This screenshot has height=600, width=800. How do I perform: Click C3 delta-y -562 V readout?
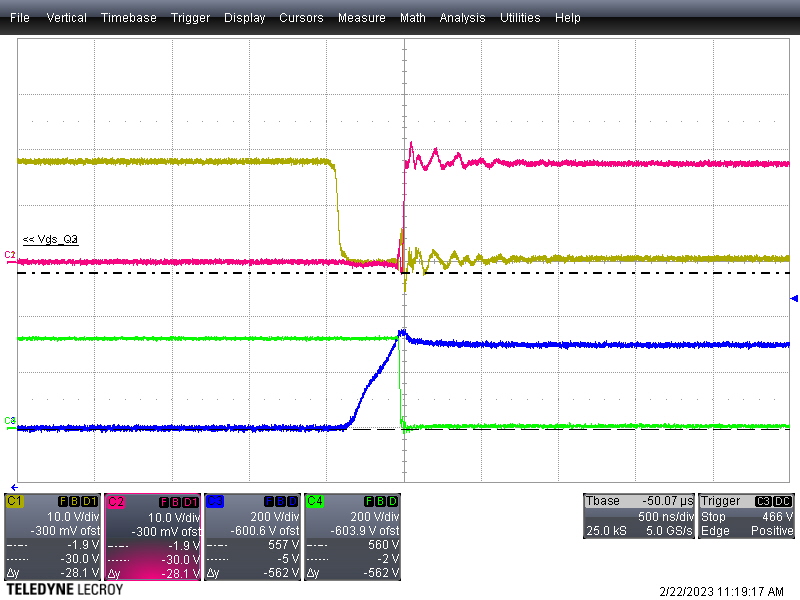(x=282, y=573)
